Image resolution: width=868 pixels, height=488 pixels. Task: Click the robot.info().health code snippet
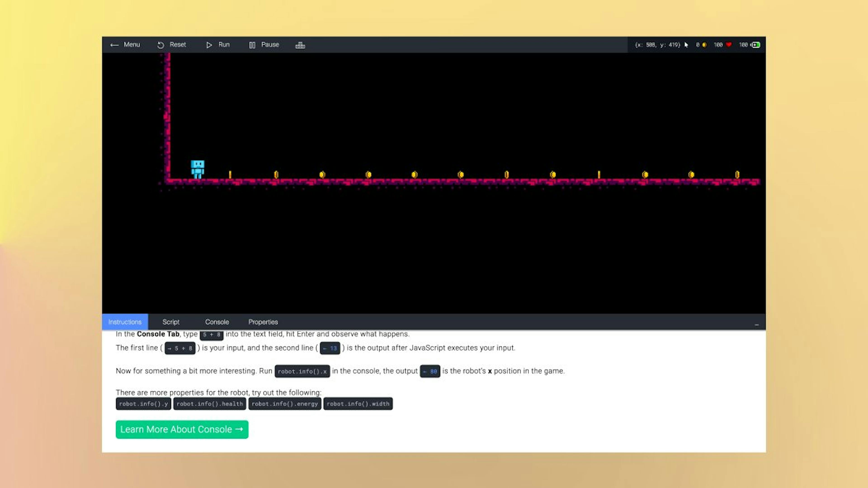(x=210, y=404)
